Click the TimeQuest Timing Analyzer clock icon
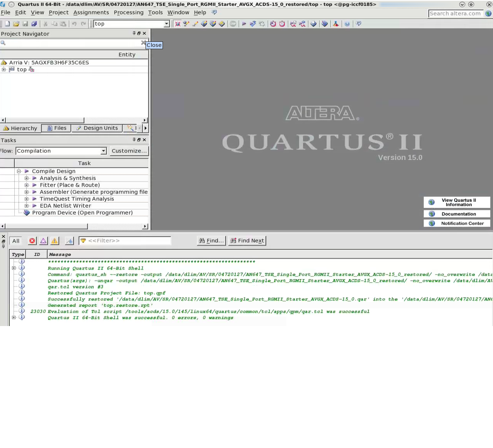The height and width of the screenshot is (448, 493). (x=273, y=24)
